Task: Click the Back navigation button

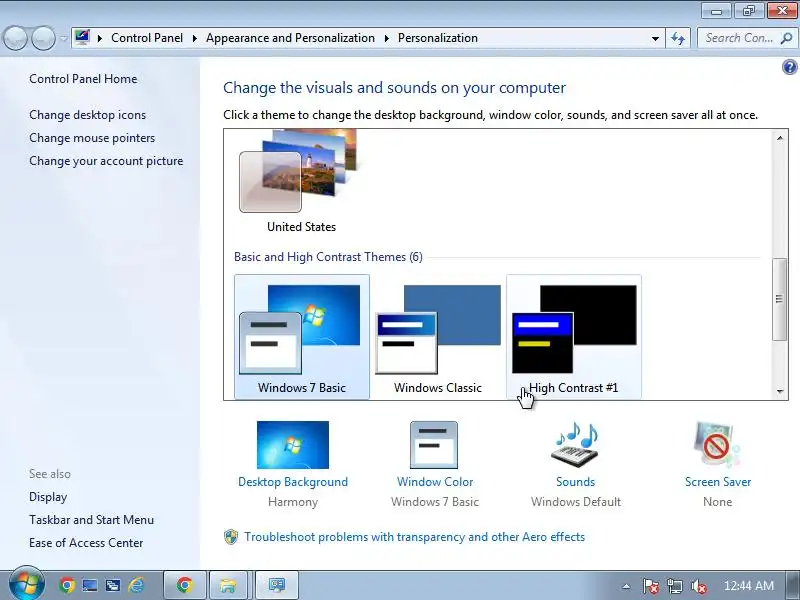Action: 15,38
